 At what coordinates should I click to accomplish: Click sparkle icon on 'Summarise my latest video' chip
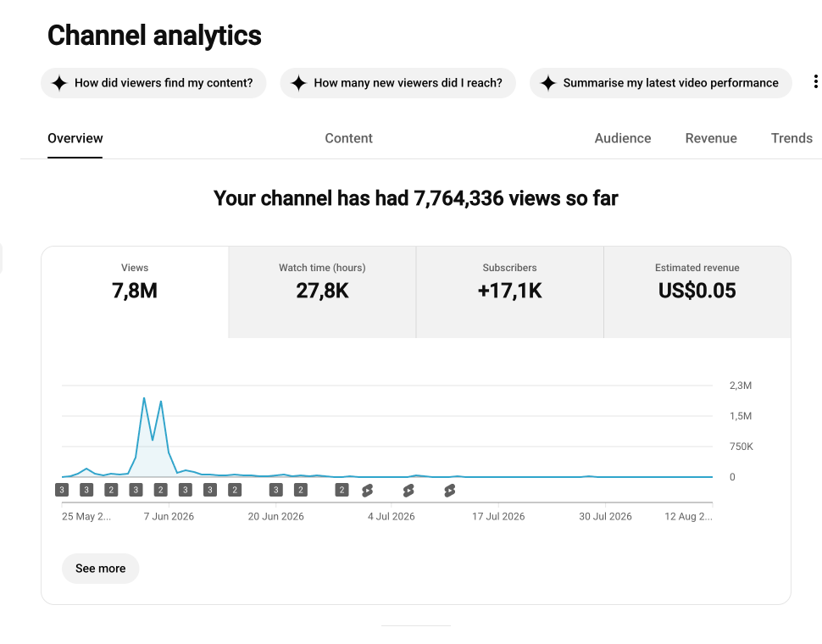point(548,83)
